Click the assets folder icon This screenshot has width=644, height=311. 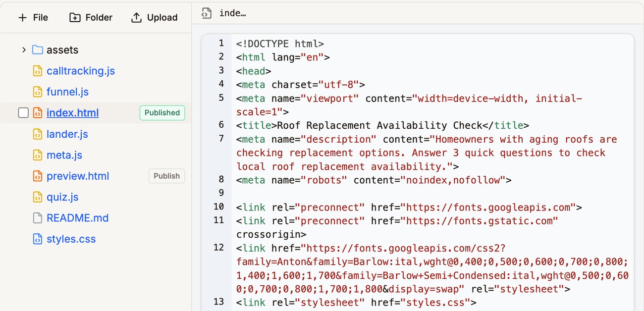pos(38,50)
